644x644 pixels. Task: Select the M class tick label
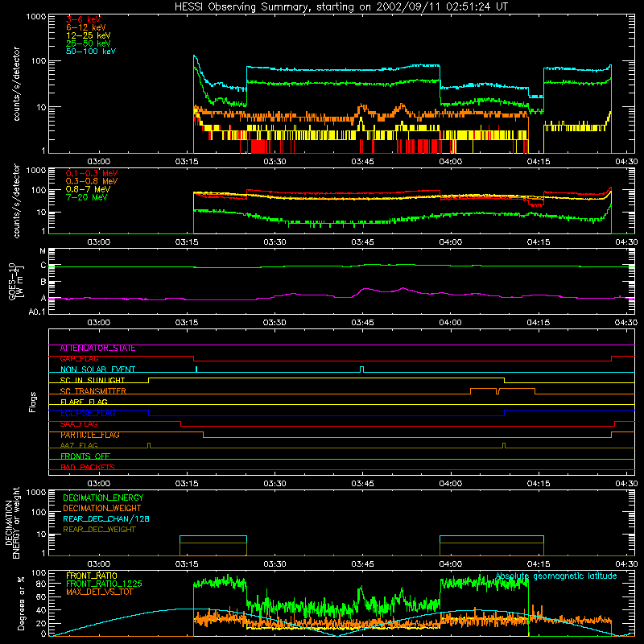pyautogui.click(x=43, y=251)
